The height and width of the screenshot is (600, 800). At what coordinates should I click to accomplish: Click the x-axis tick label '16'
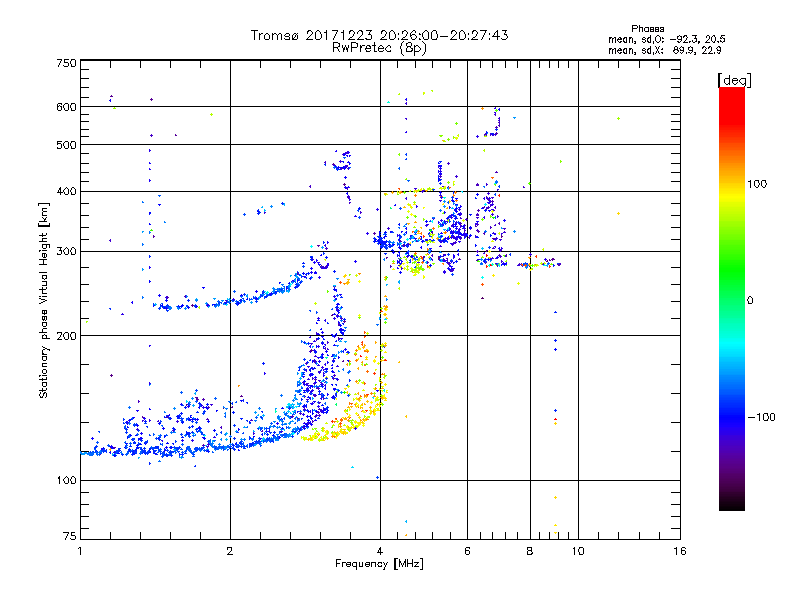click(680, 551)
